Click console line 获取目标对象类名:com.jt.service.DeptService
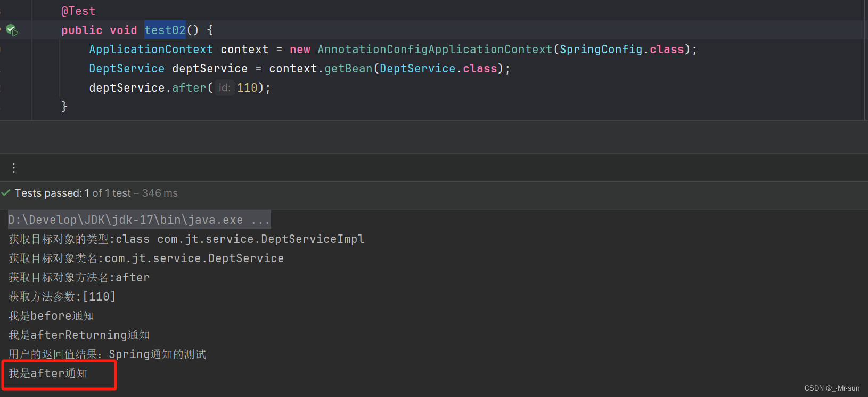868x397 pixels. point(146,258)
